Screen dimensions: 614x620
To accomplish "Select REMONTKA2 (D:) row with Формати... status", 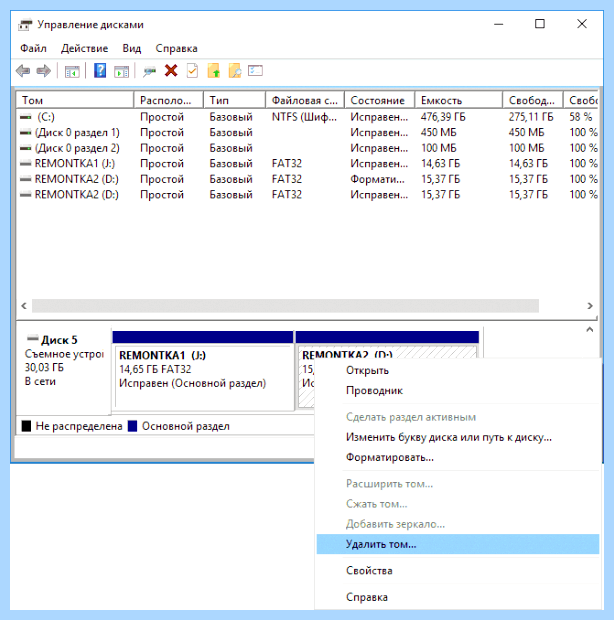I will pyautogui.click(x=307, y=179).
